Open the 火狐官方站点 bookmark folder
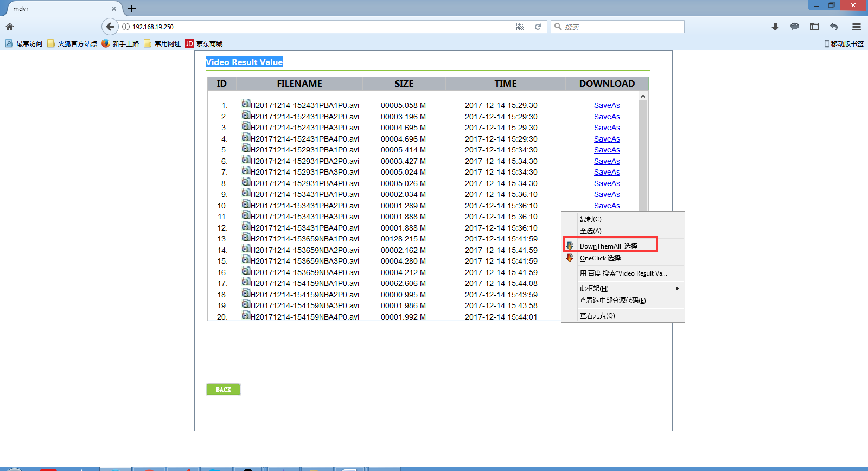The image size is (868, 471). (72, 43)
